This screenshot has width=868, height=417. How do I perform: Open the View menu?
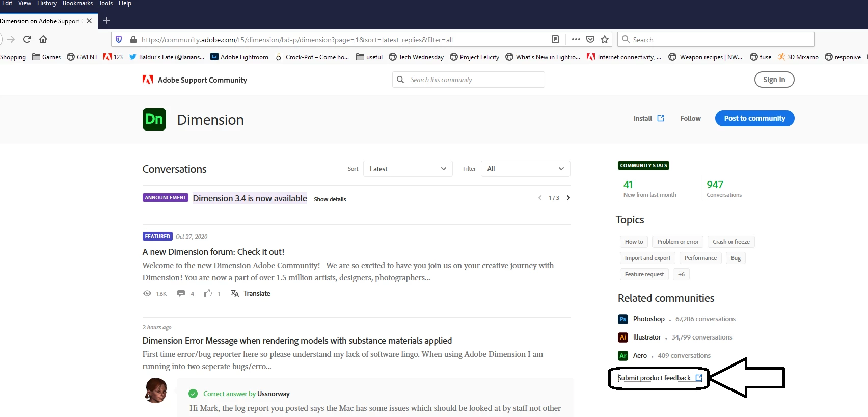[x=24, y=3]
